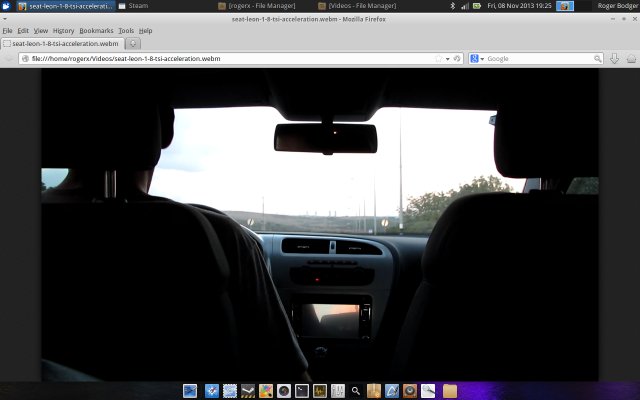Check the battery status tray icon
The image size is (640, 400).
[x=477, y=6]
